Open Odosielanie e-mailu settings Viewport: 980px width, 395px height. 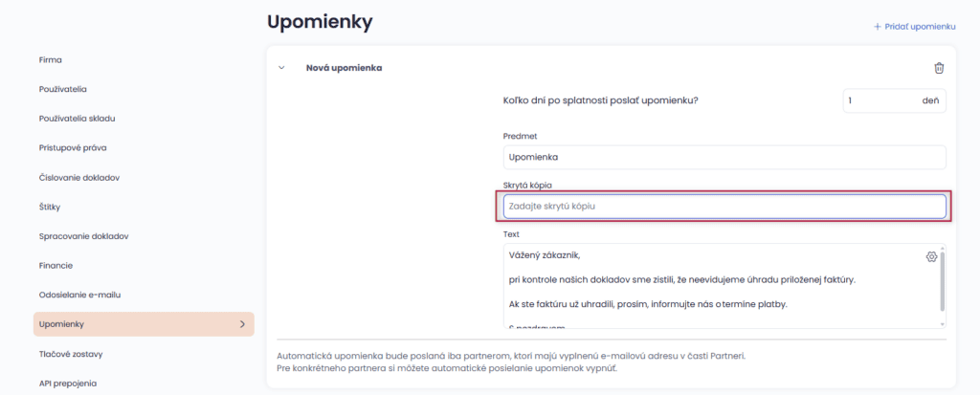pos(79,295)
